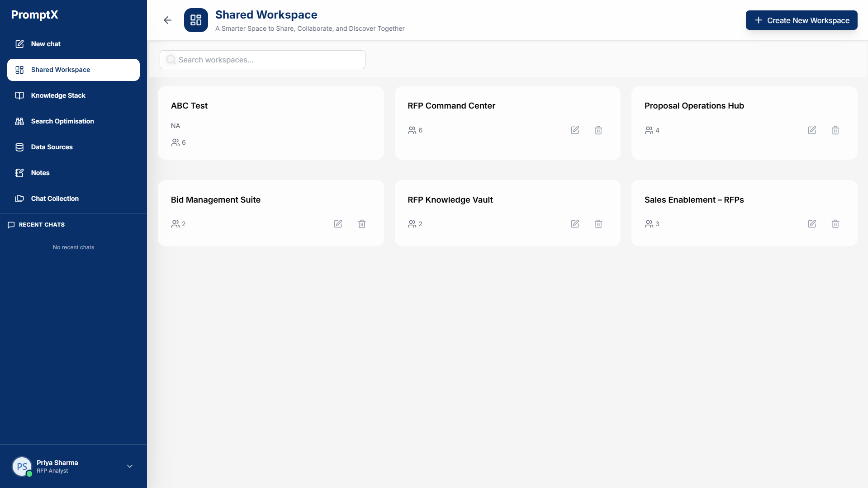Screen dimensions: 868x488
Task: Open the Notes section icon
Action: point(19,173)
